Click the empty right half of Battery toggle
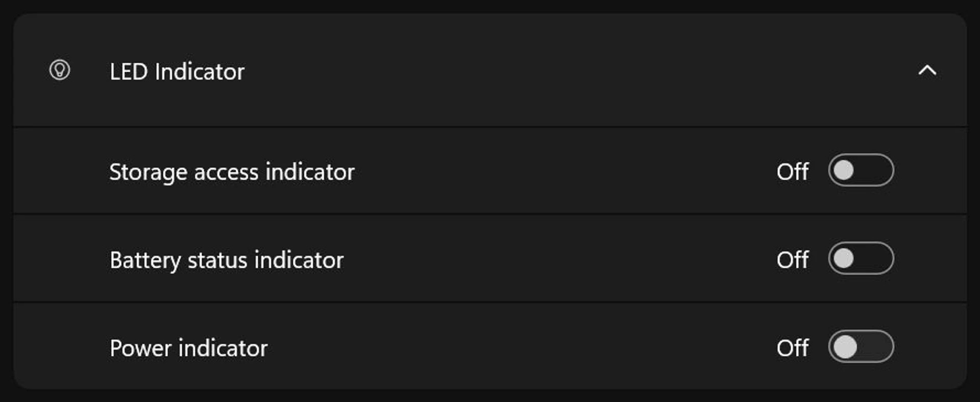The width and height of the screenshot is (980, 402). coord(876,258)
